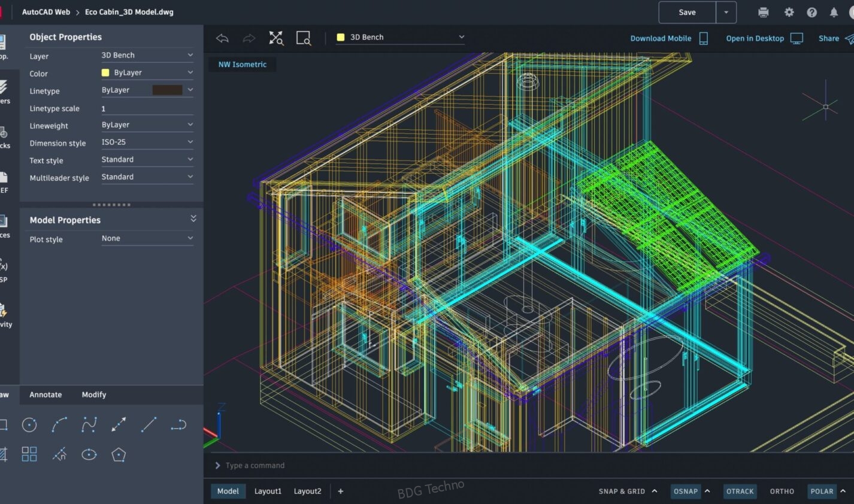Open the Save options dropdown arrow
Image resolution: width=854 pixels, height=504 pixels.
pos(726,12)
